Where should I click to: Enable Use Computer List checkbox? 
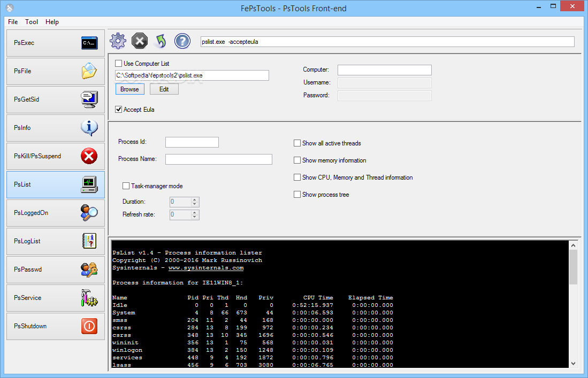pyautogui.click(x=118, y=63)
